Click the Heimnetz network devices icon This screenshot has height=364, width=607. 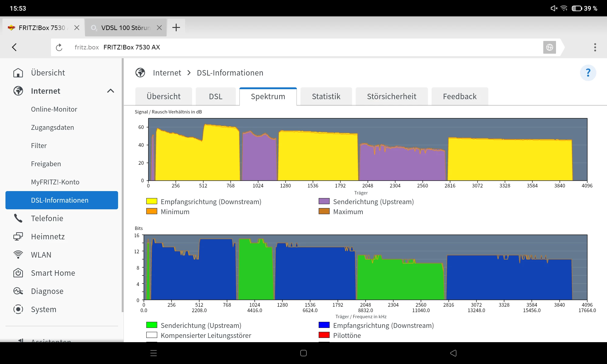click(x=18, y=237)
